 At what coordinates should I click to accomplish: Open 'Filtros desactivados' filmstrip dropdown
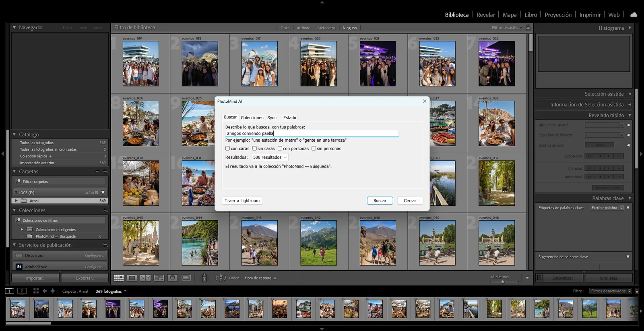point(611,291)
